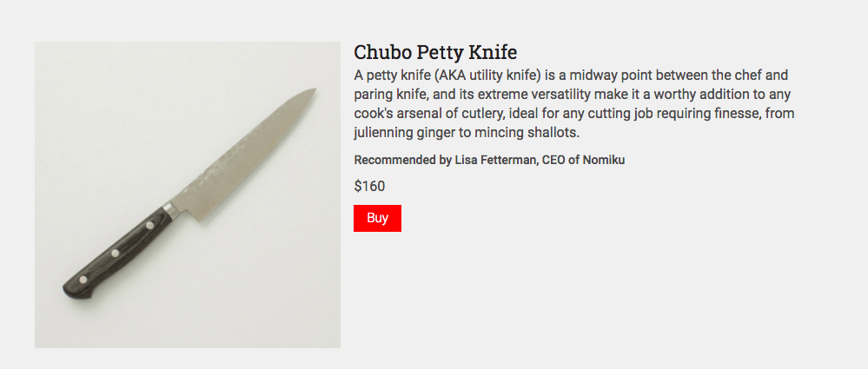Image resolution: width=868 pixels, height=369 pixels.
Task: Open the knife product photo
Action: coord(188,194)
